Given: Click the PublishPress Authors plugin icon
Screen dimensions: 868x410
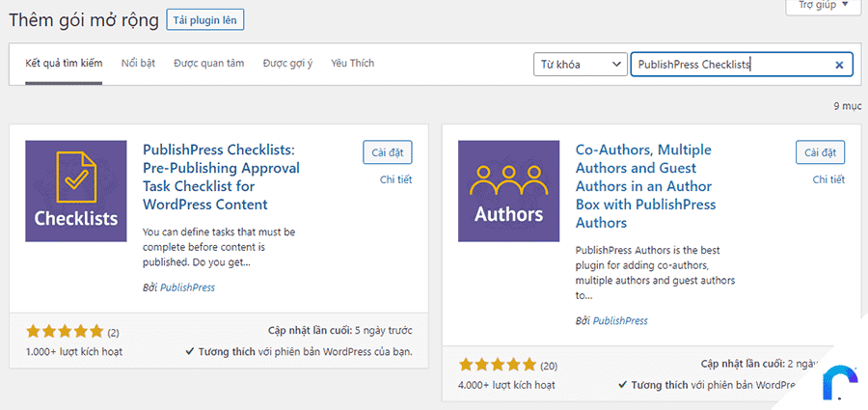Looking at the screenshot, I should [x=508, y=191].
